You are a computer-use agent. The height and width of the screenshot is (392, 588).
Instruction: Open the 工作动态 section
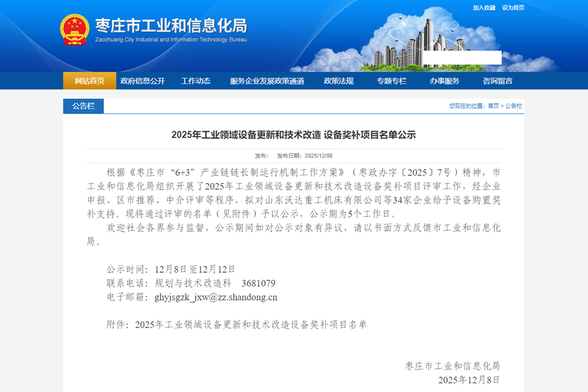coord(195,80)
